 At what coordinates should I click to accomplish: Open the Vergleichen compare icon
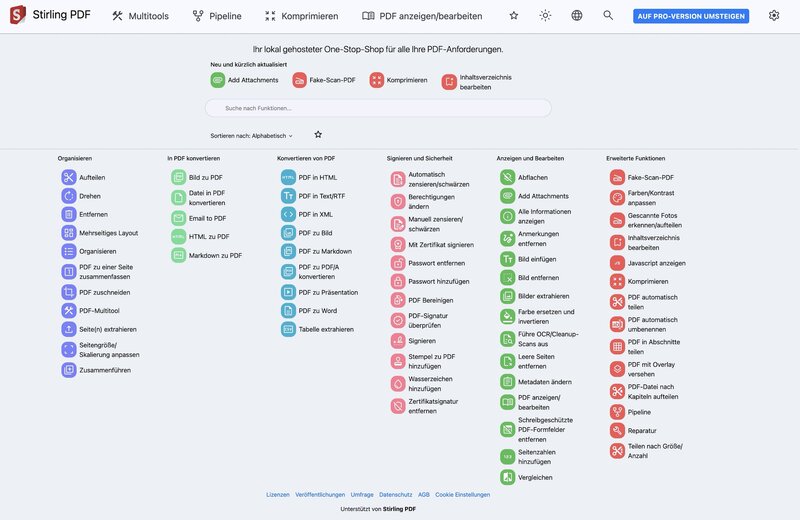pos(508,477)
